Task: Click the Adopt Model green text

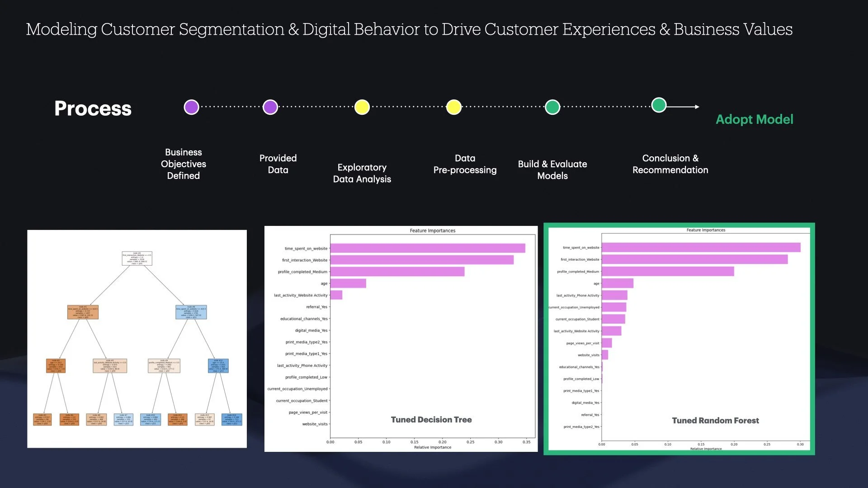Action: (x=754, y=119)
